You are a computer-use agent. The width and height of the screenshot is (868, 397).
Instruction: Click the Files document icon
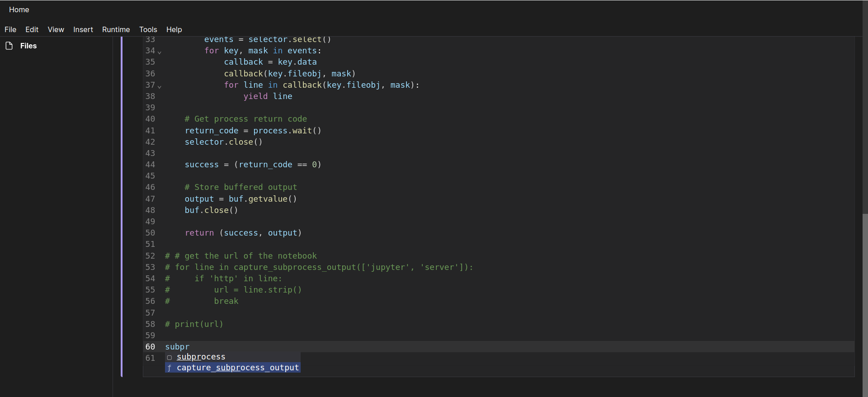(9, 46)
